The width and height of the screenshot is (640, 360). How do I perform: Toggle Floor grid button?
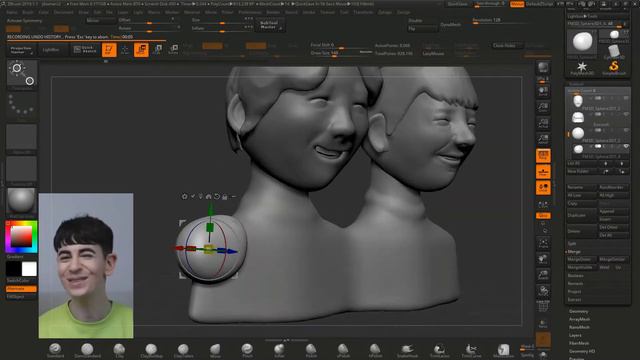tap(543, 172)
